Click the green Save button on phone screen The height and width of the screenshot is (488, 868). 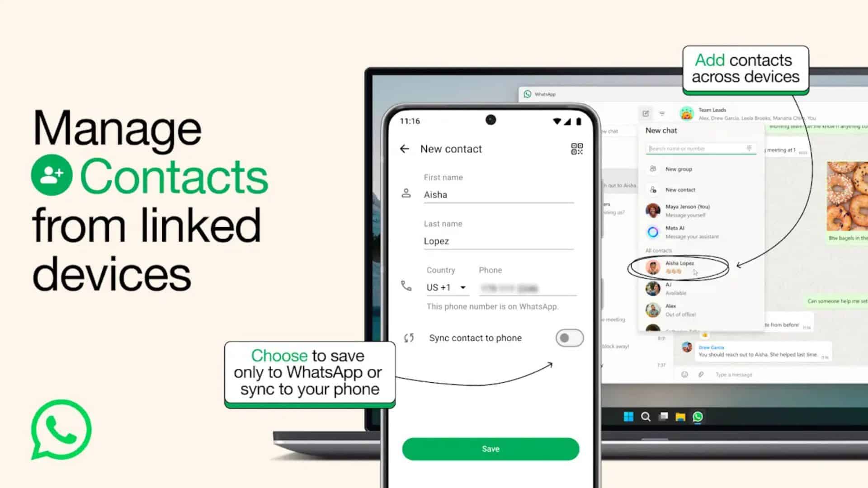point(491,449)
